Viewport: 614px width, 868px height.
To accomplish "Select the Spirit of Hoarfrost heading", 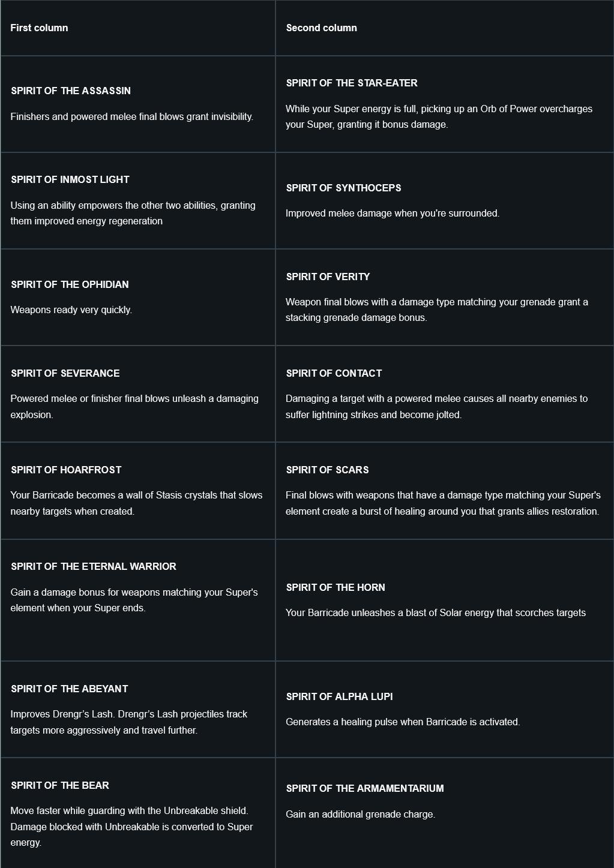I will coord(66,470).
